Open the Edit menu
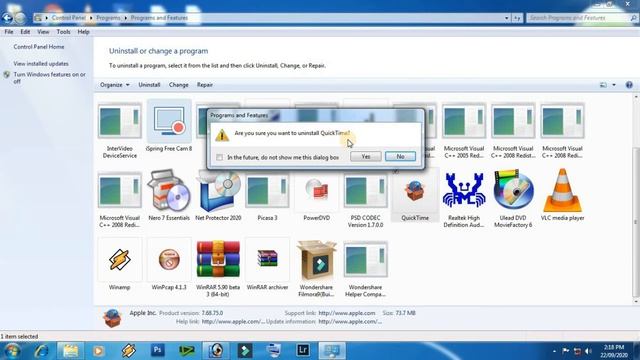640x360 pixels. click(x=25, y=32)
